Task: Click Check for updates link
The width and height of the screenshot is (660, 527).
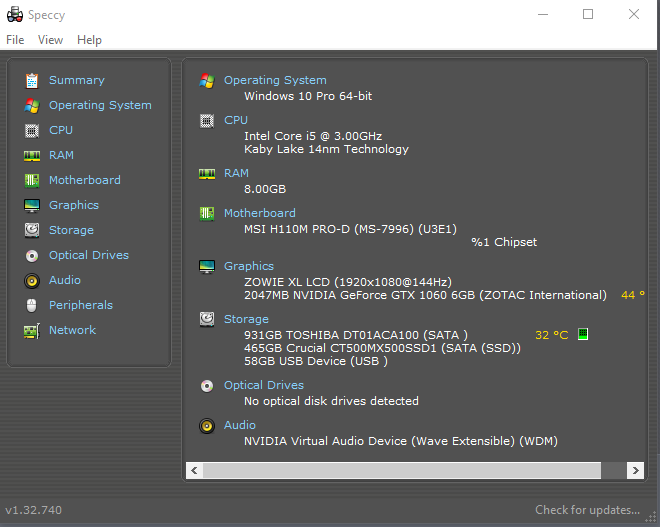Action: point(587,510)
